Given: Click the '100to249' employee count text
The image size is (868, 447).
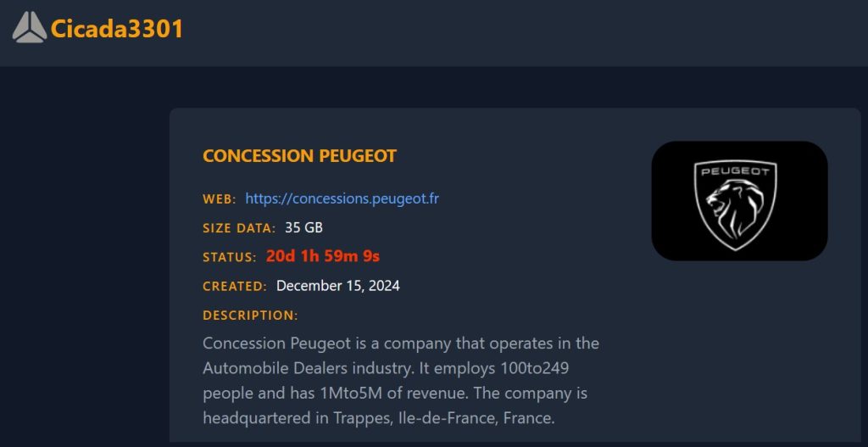Looking at the screenshot, I should [534, 368].
